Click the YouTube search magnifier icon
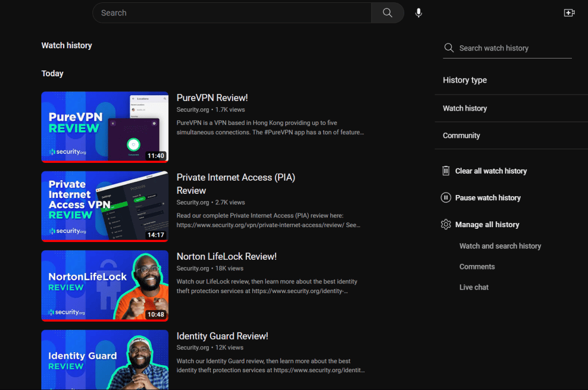This screenshot has height=390, width=588. [x=387, y=12]
